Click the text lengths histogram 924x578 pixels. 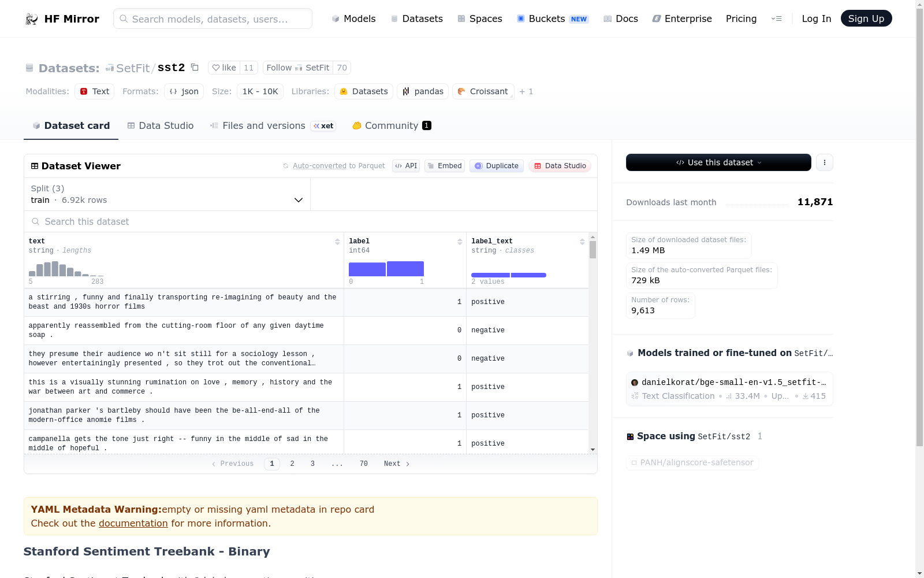pyautogui.click(x=66, y=269)
